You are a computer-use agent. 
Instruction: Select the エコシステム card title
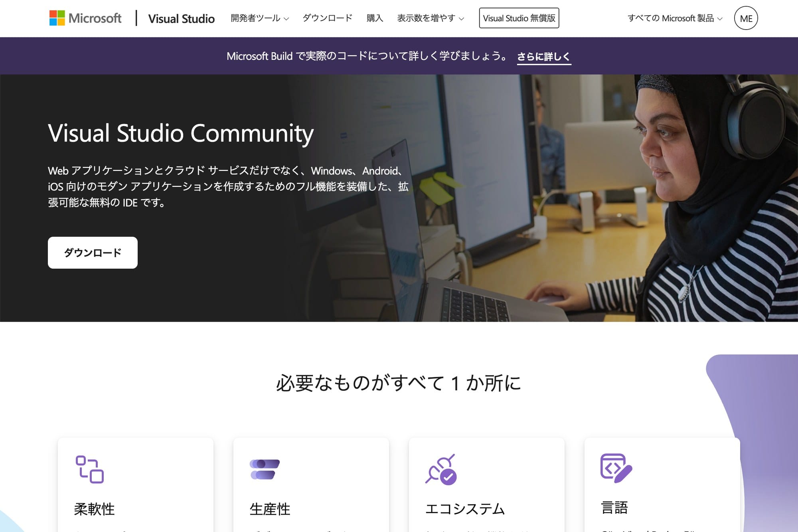pyautogui.click(x=465, y=509)
